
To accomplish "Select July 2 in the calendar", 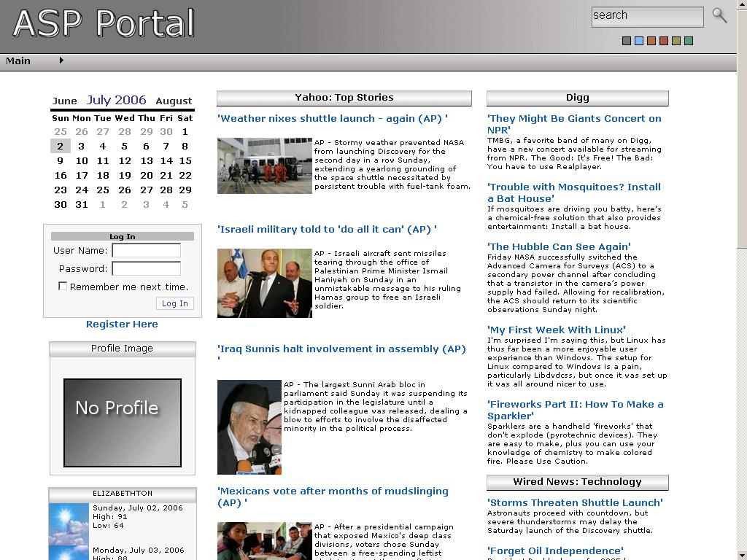I will pyautogui.click(x=60, y=146).
